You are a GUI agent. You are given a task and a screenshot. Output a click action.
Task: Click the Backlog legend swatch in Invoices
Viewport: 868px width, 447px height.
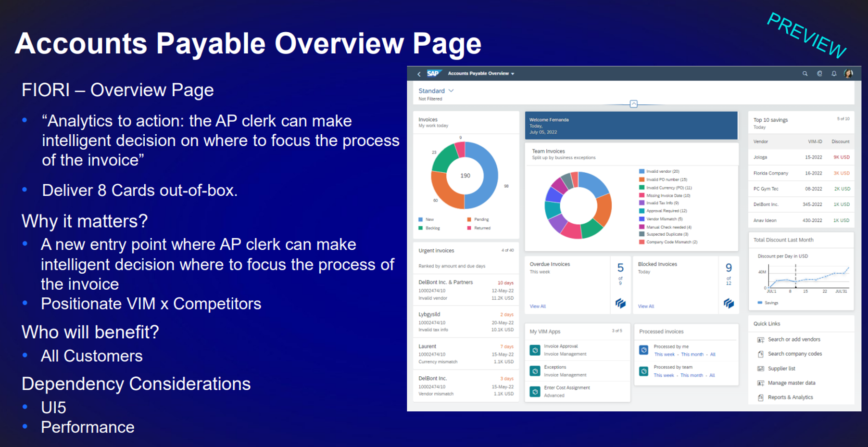[421, 228]
